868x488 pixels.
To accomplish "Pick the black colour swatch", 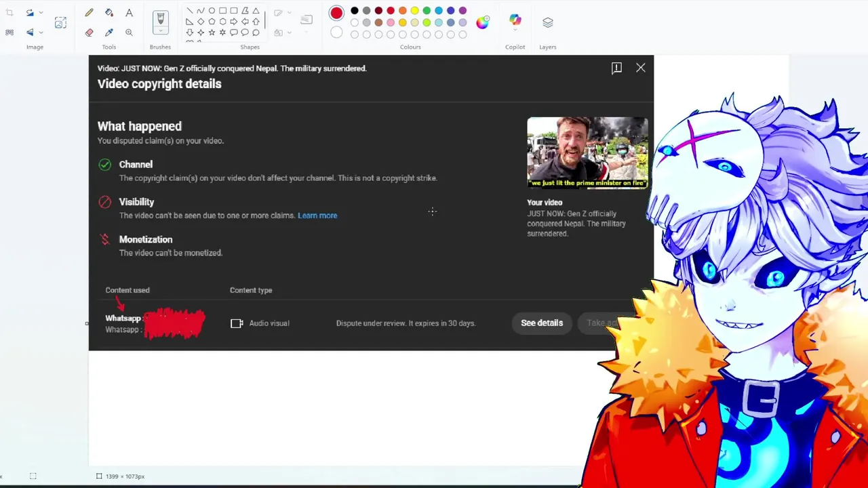I will click(x=354, y=11).
